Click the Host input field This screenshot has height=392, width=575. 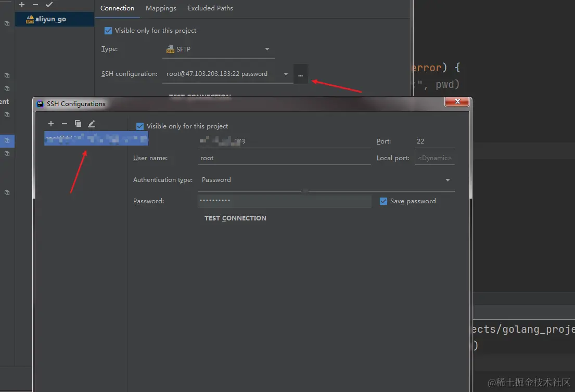coord(284,141)
